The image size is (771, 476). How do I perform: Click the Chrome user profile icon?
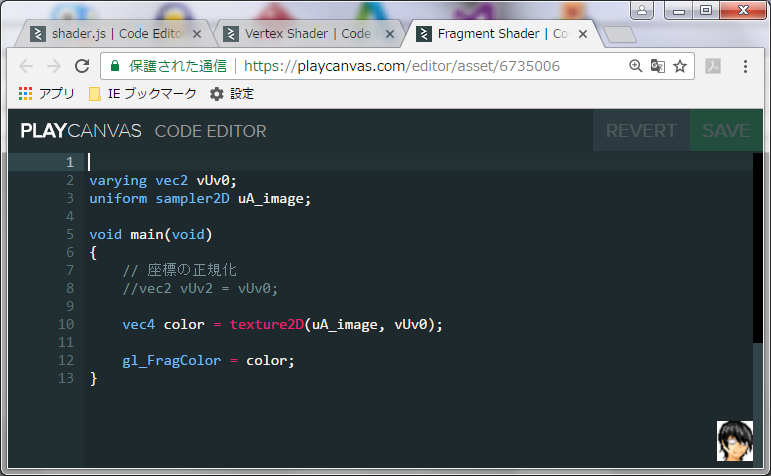(x=642, y=10)
